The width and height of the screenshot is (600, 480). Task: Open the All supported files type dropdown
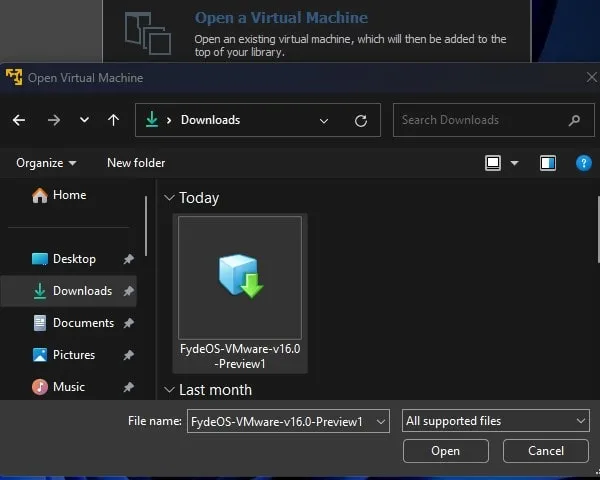(496, 421)
